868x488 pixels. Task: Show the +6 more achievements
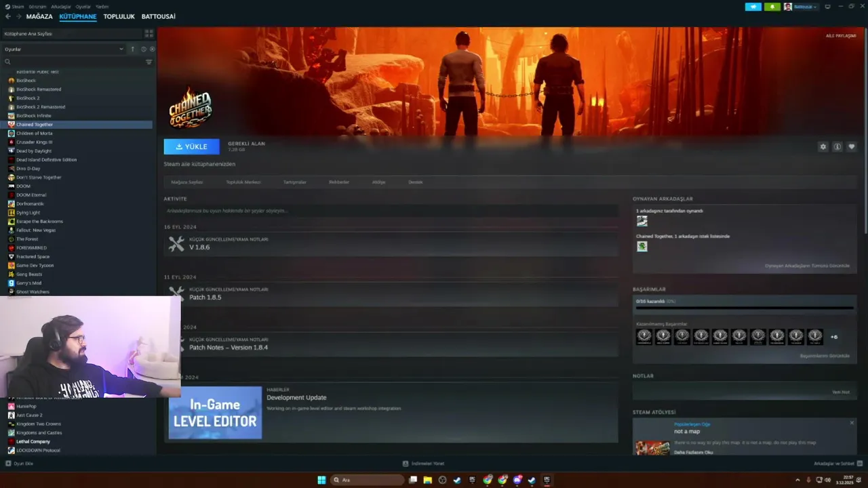pyautogui.click(x=834, y=337)
